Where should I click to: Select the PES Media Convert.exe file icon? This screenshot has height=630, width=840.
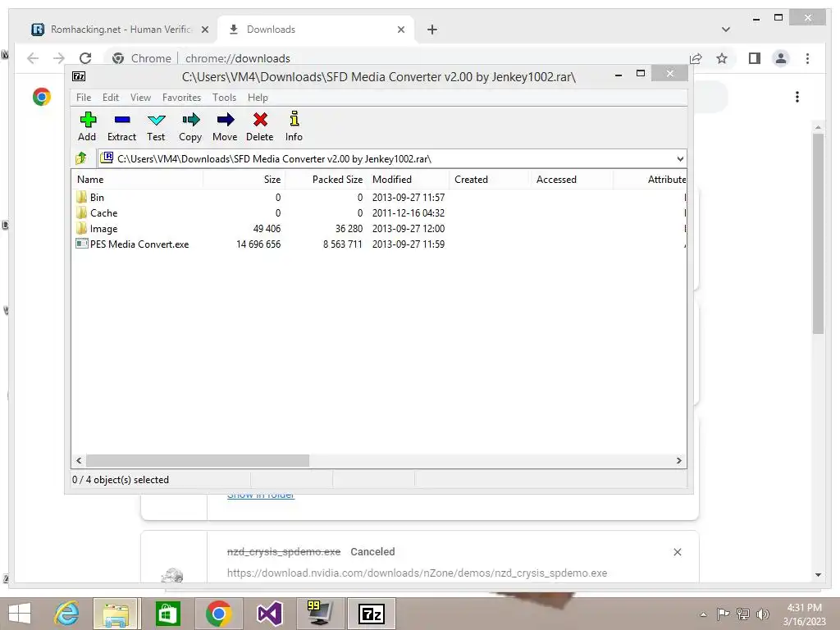(x=81, y=244)
